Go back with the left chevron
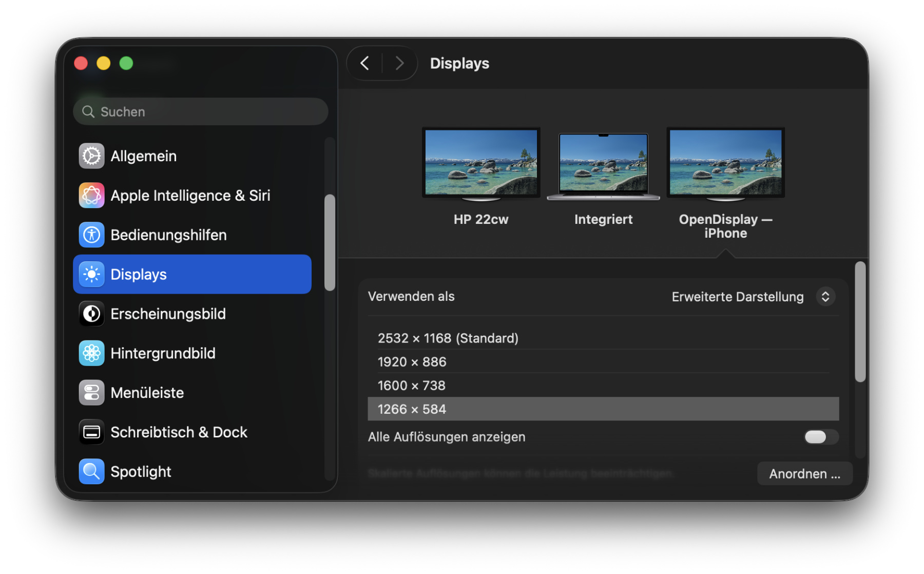 (365, 63)
